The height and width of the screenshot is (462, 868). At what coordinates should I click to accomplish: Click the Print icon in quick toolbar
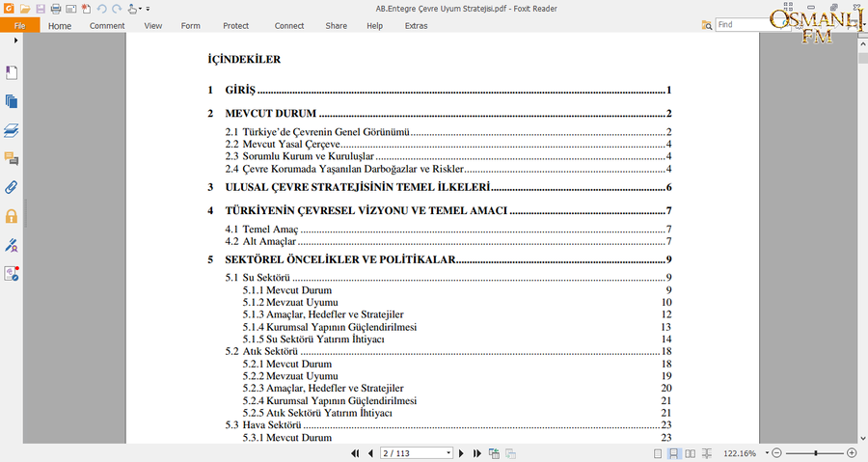[56, 9]
